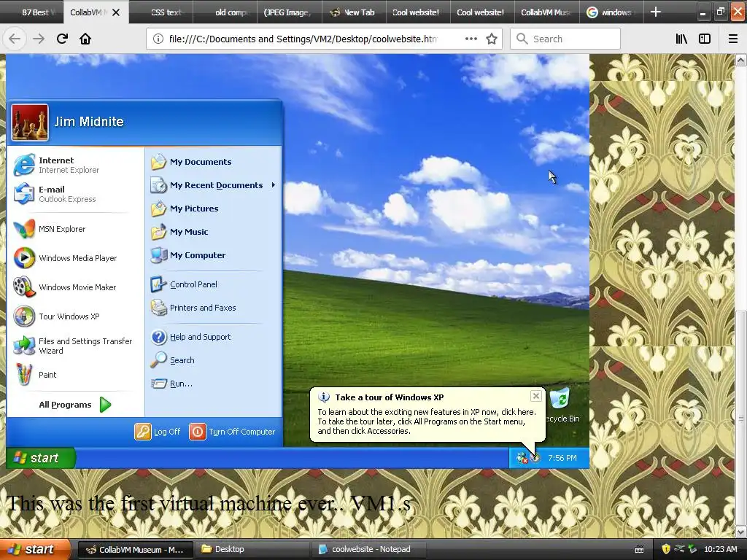The height and width of the screenshot is (560, 747).
Task: Expand My Recent Documents submenu
Action: pyautogui.click(x=214, y=185)
